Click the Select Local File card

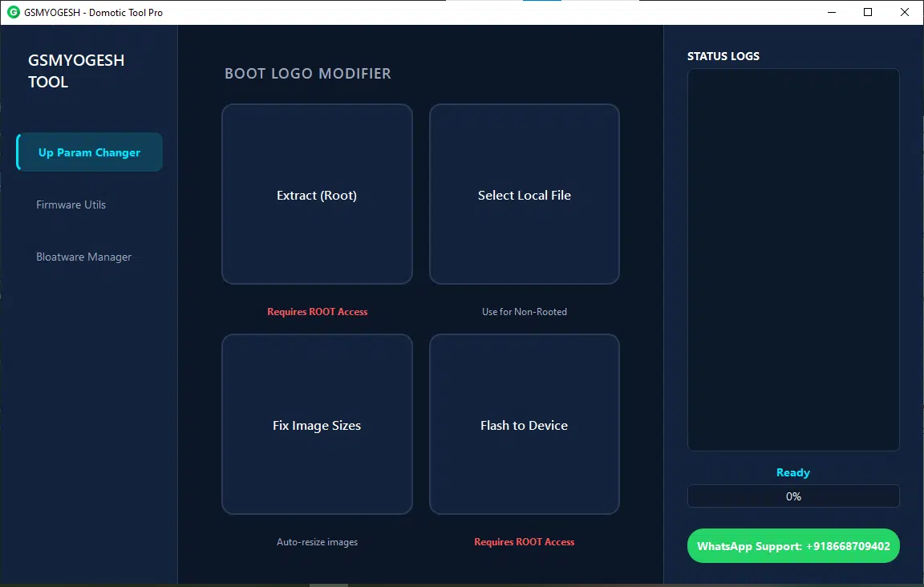pos(524,195)
